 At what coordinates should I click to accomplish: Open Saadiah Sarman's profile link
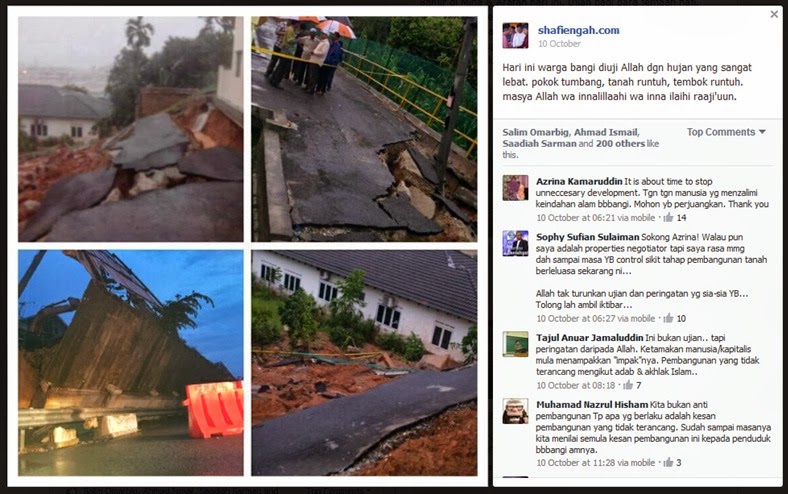click(x=539, y=143)
